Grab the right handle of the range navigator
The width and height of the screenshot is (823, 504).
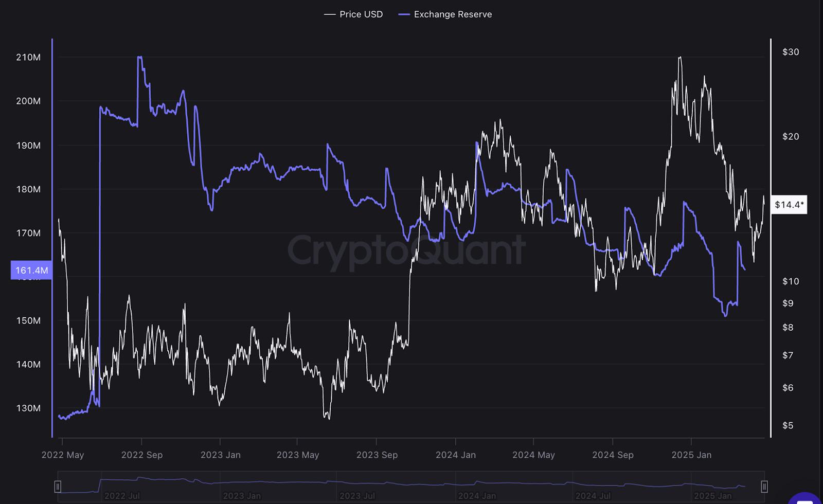[x=764, y=487]
